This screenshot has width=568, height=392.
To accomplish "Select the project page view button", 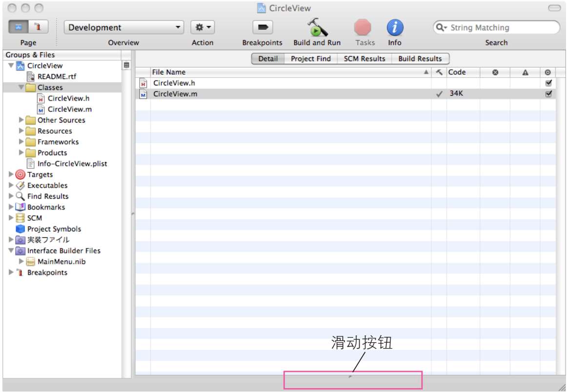I will point(19,27).
